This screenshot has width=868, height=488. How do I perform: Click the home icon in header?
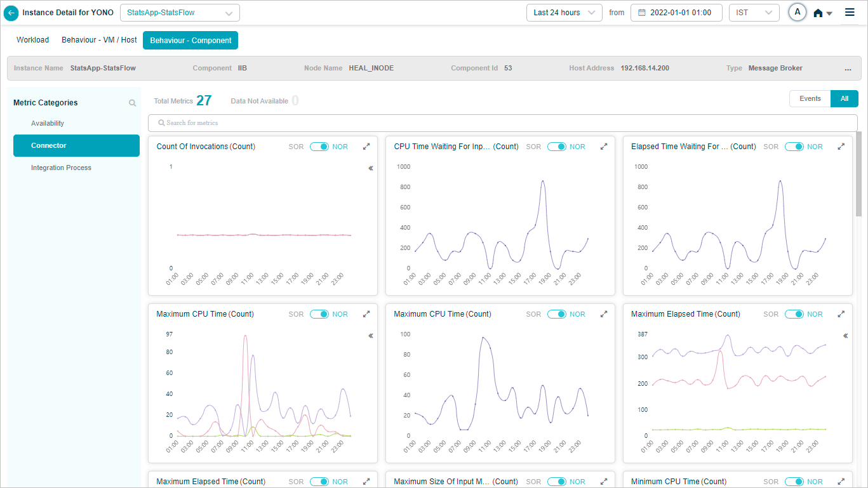[x=818, y=13]
